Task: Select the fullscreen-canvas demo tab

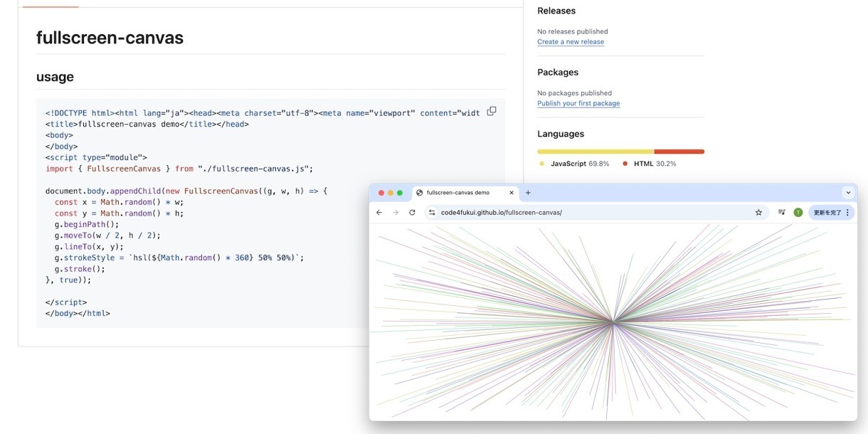Action: 459,193
